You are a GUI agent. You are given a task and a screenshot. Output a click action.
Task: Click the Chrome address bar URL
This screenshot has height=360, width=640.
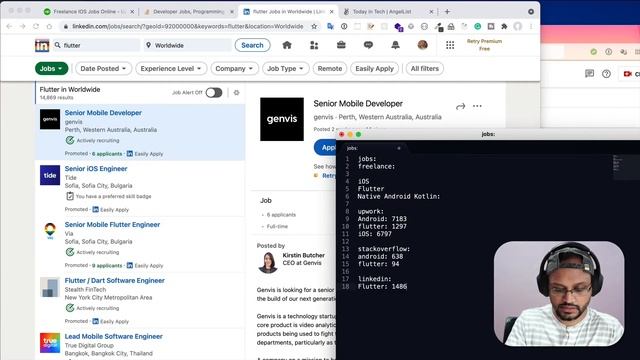click(187, 27)
